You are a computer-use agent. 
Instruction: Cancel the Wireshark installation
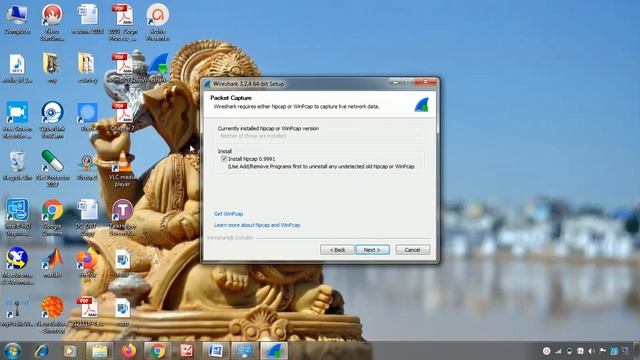click(412, 250)
